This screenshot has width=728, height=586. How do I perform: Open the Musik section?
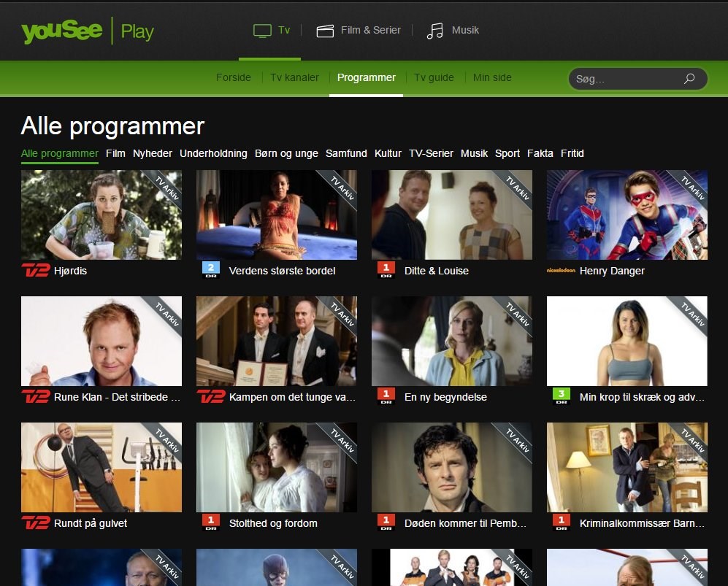453,31
